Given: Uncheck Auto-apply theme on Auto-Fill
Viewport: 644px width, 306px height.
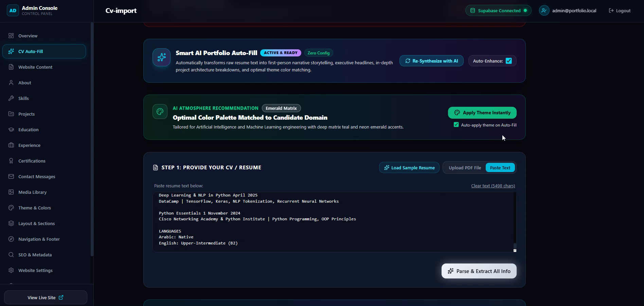Looking at the screenshot, I should click(456, 125).
